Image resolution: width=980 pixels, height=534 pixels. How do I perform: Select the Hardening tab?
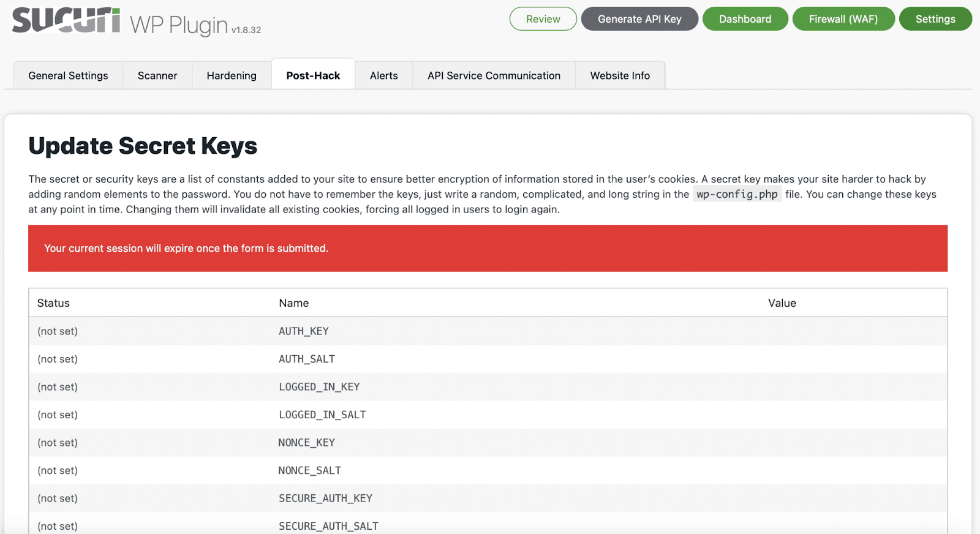pyautogui.click(x=232, y=75)
